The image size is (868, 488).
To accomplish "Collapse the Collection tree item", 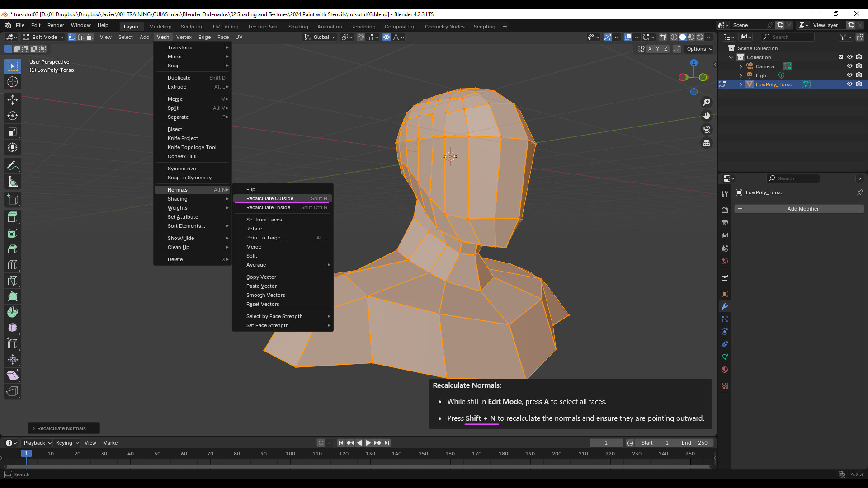I will coord(731,57).
